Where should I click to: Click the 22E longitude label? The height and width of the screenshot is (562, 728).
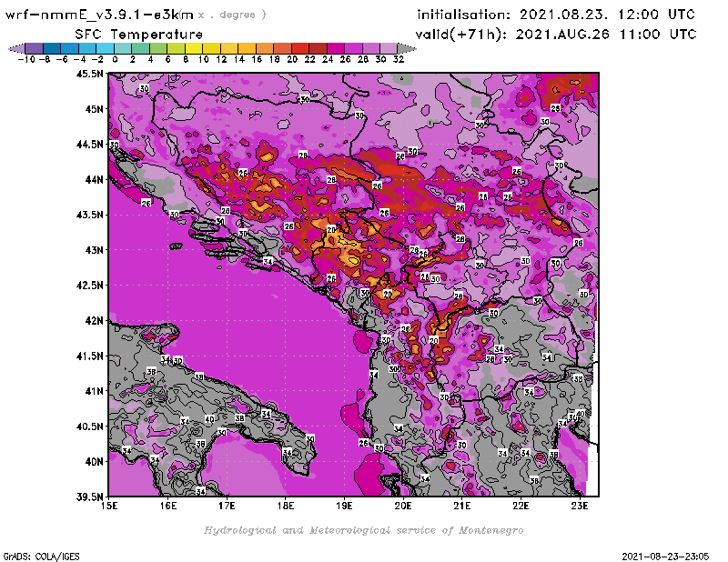[x=521, y=506]
